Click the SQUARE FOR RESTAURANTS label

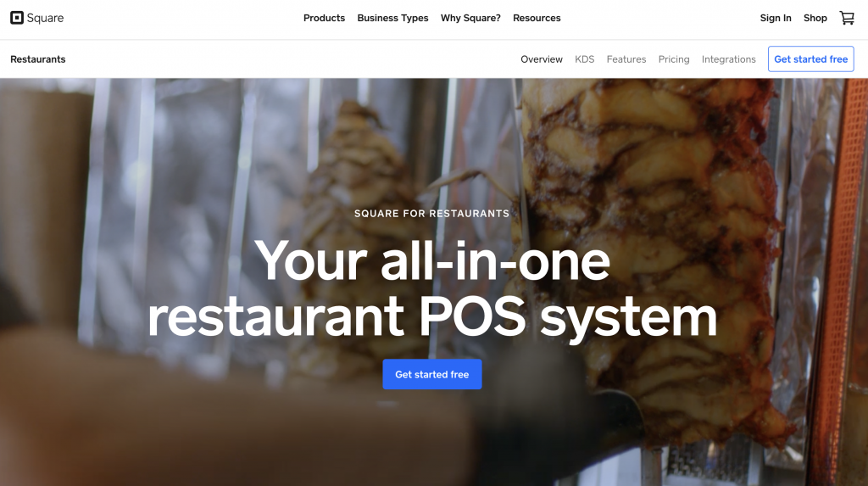click(431, 214)
